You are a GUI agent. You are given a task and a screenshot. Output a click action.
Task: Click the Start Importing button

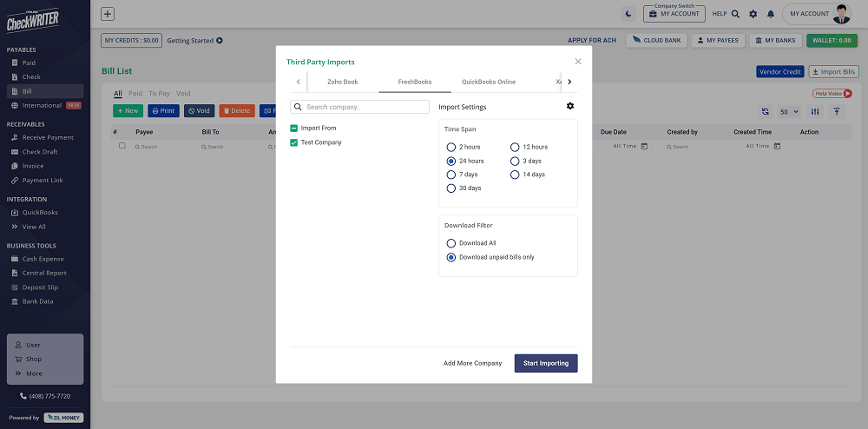[x=546, y=363]
